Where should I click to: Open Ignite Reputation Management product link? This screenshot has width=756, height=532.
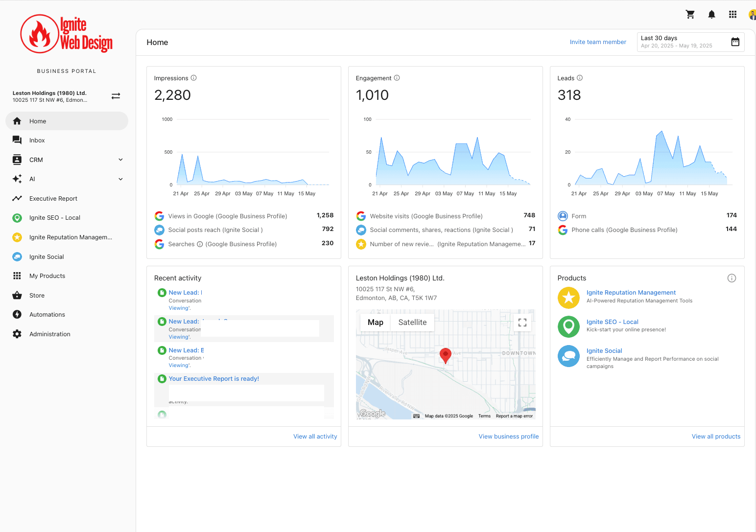631,293
